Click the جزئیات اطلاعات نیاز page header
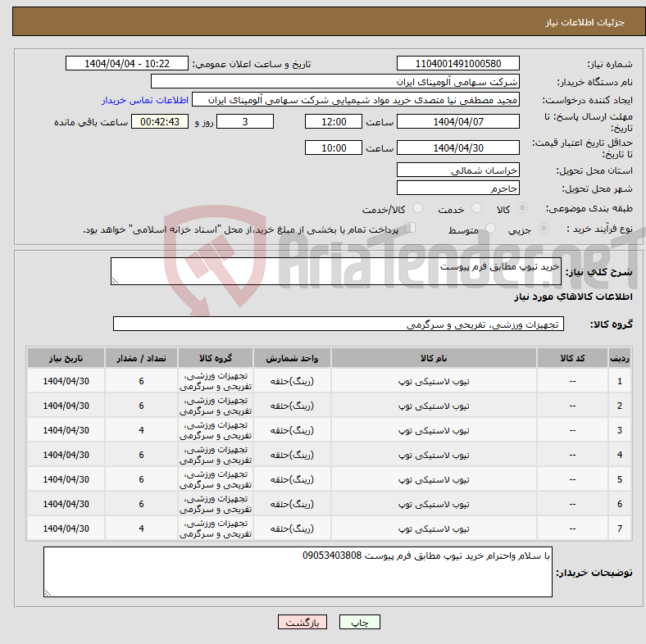646x644 pixels. pos(585,22)
